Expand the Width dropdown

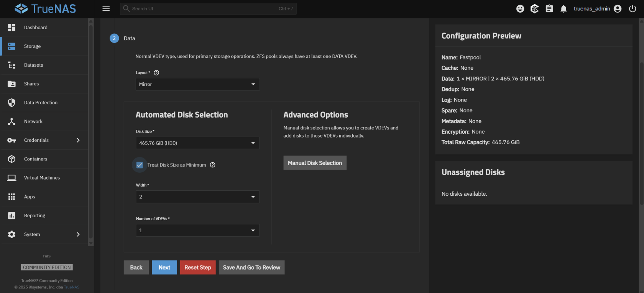[197, 197]
